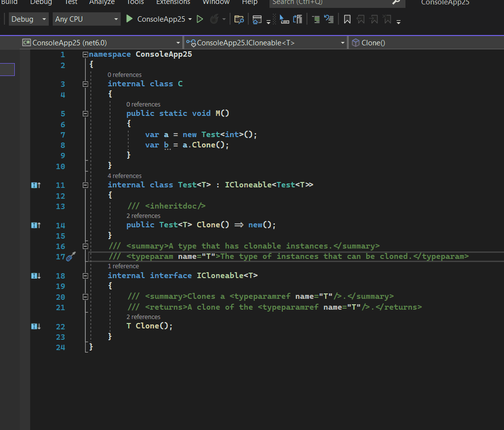Viewport: 504px width, 430px height.
Task: Collapse the ICloneable<T> interface region
Action: (x=85, y=276)
